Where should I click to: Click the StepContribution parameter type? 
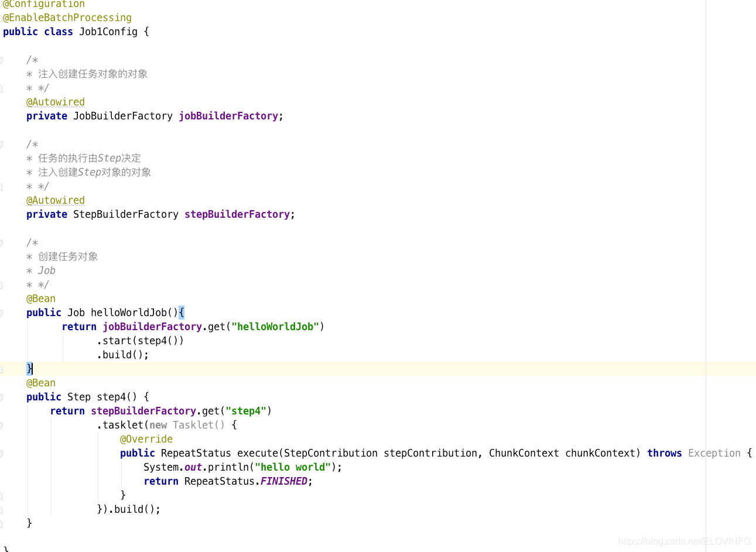[x=331, y=453]
